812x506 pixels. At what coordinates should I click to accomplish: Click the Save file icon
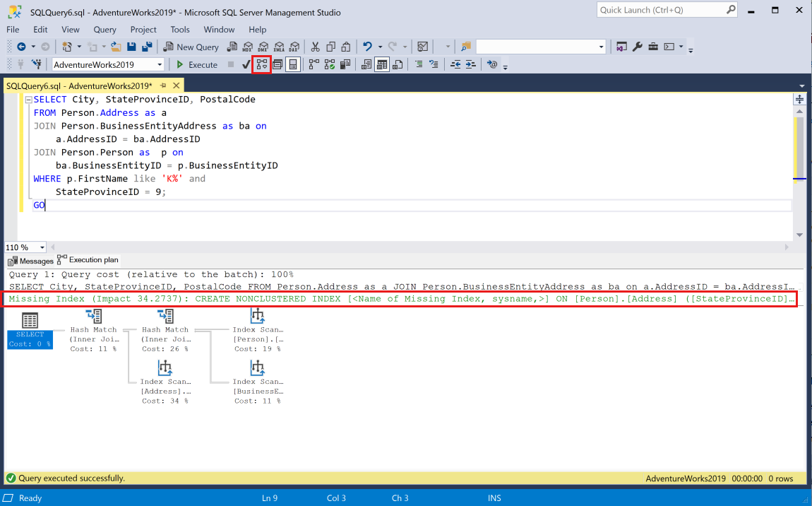tap(132, 47)
